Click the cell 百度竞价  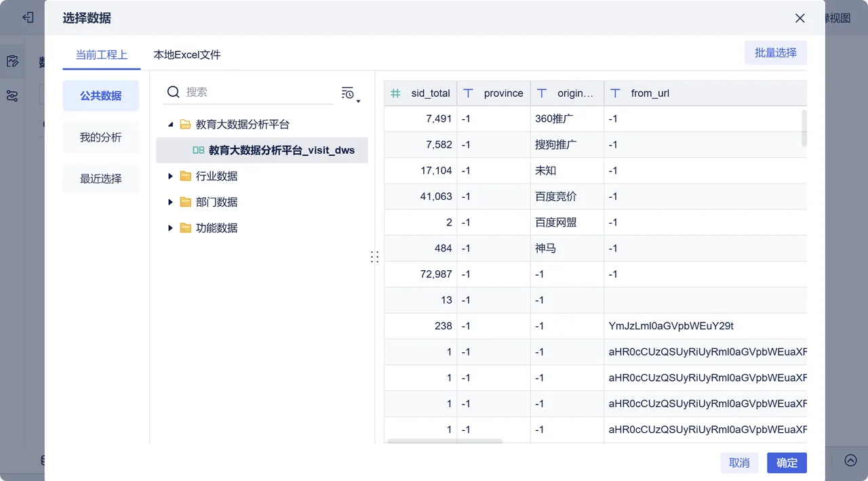pos(567,196)
